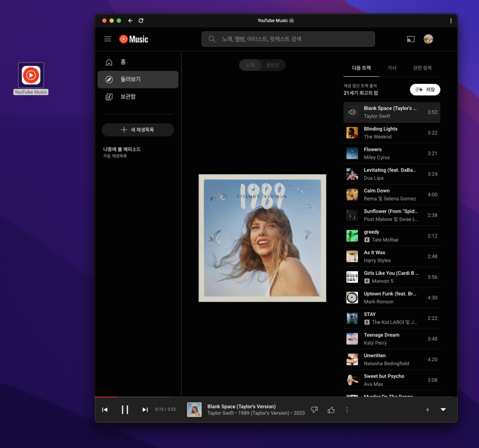Switch to the 동영상 (Video) mode toggle

pyautogui.click(x=273, y=65)
